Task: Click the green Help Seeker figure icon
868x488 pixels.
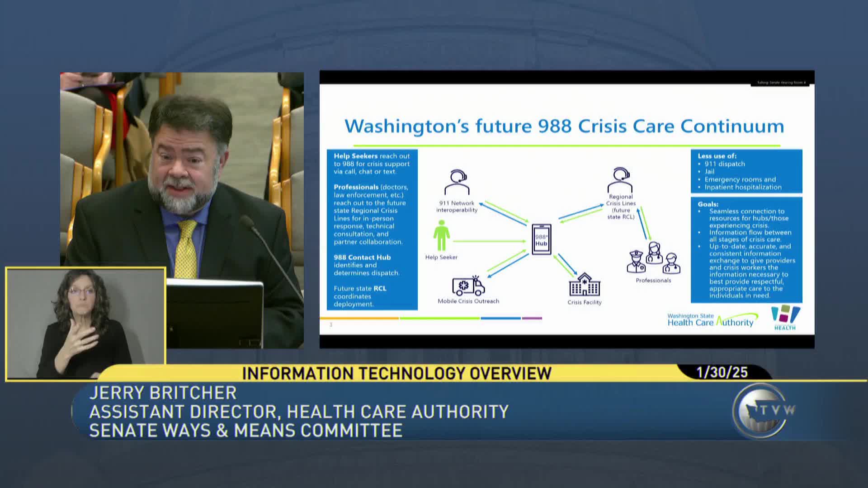Action: point(441,236)
